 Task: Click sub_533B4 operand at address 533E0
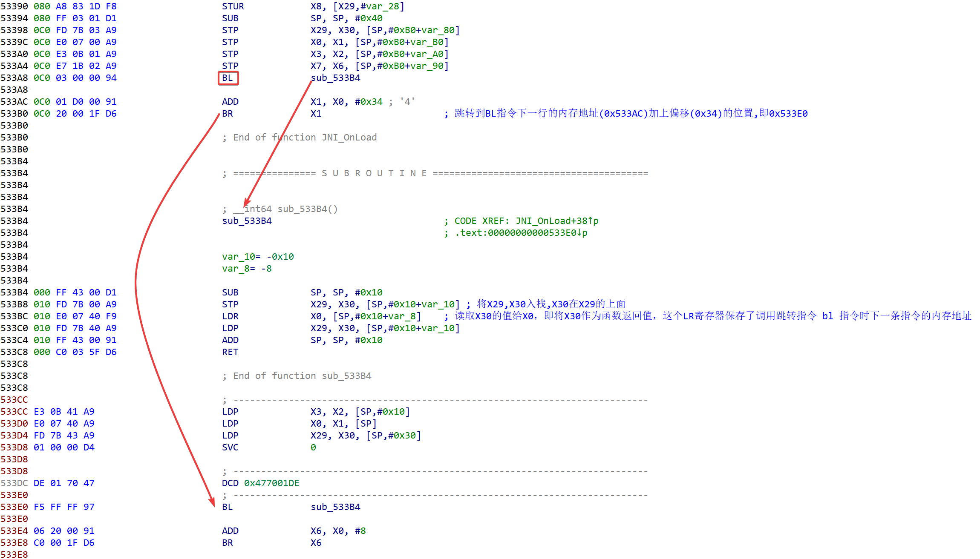tap(336, 507)
